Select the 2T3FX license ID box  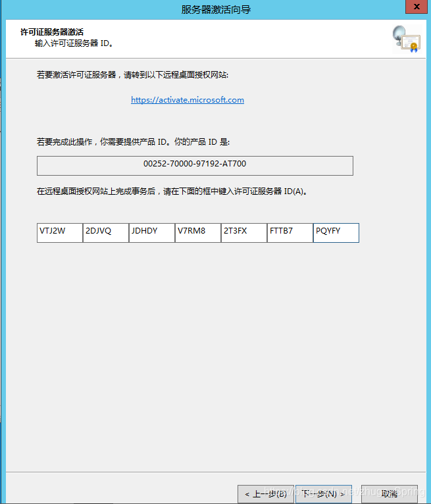click(x=244, y=233)
